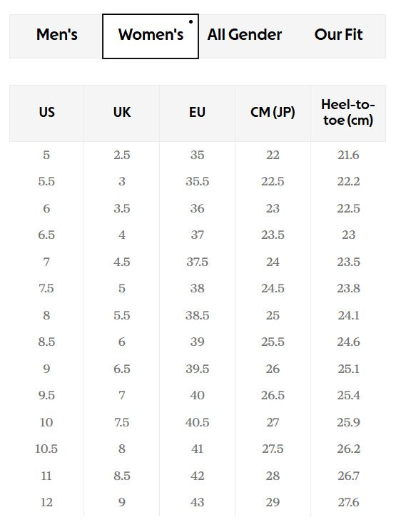396x532 pixels.
Task: Click heel-to-toe value 21.6
Action: coord(348,155)
